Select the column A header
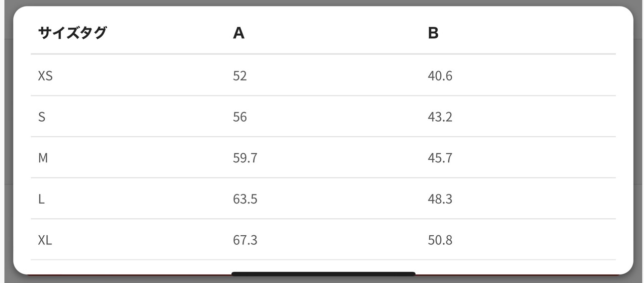Image resolution: width=644 pixels, height=283 pixels. click(x=238, y=33)
